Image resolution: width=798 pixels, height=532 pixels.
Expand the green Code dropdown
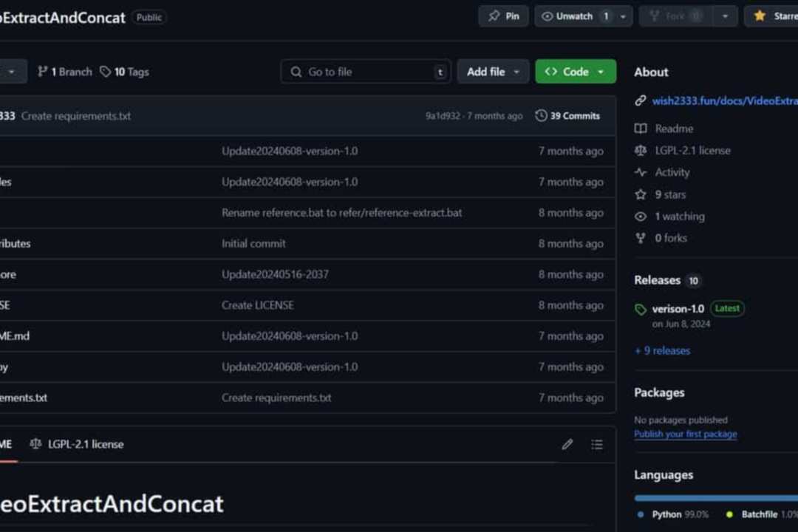point(575,72)
